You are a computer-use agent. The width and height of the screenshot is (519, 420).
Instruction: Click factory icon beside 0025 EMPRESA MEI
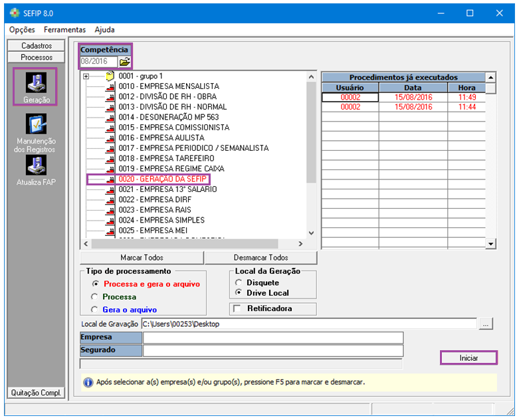tap(110, 231)
